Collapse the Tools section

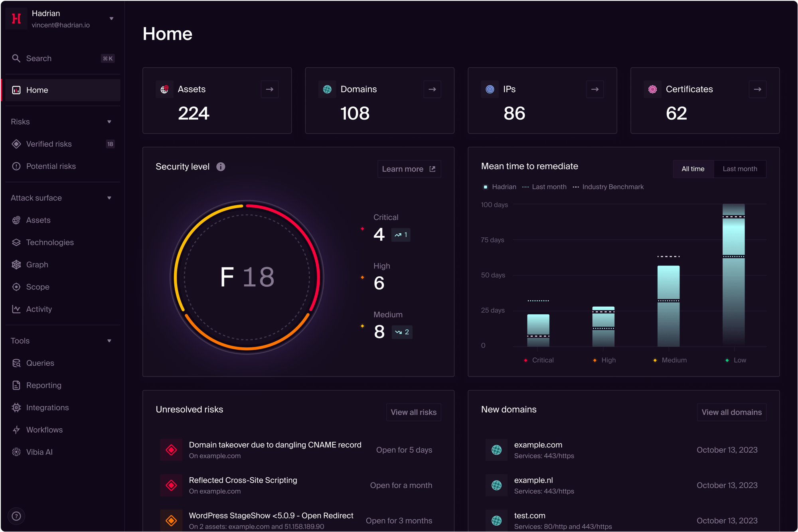[x=109, y=341]
